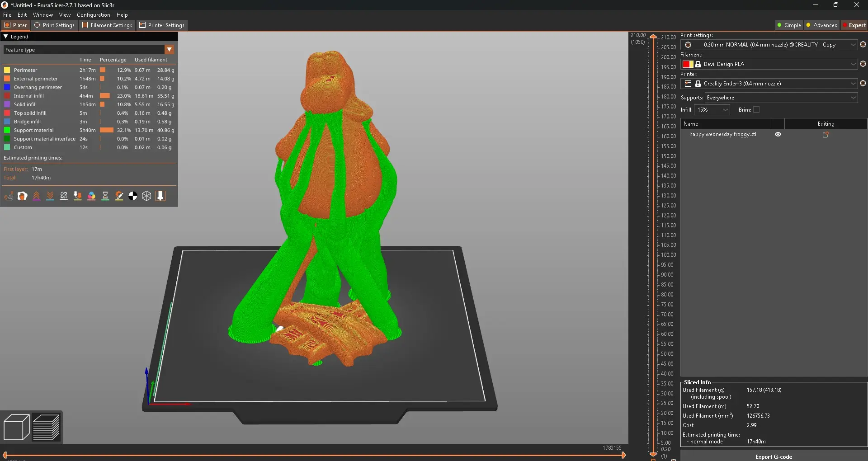The height and width of the screenshot is (461, 868).
Task: Switch to Print Settings tab
Action: [54, 25]
